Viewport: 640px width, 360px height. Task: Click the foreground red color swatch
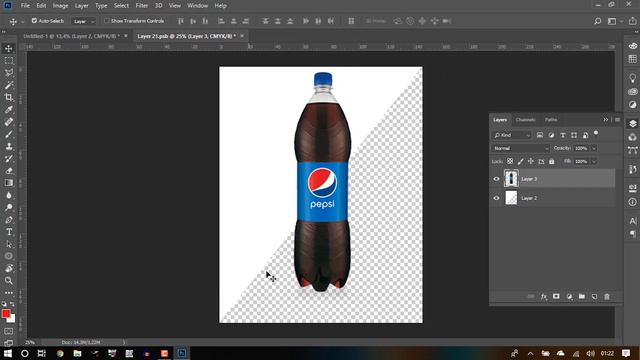click(6, 313)
